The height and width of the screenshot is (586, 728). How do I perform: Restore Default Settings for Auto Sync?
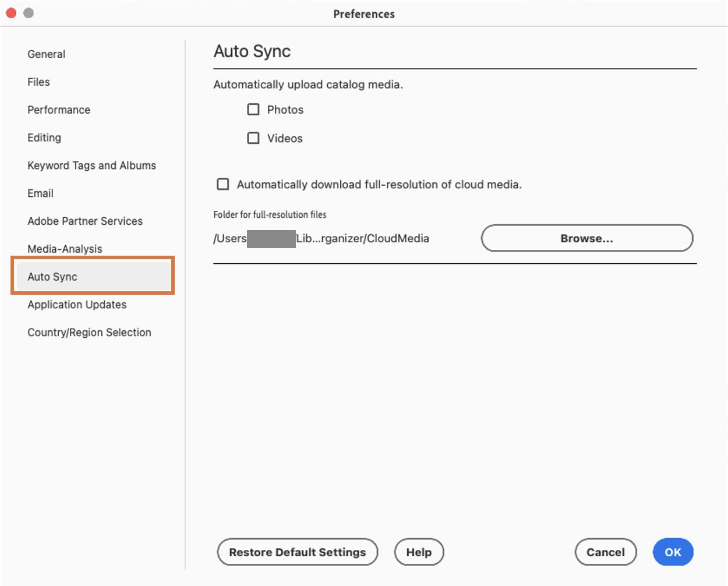click(x=297, y=552)
